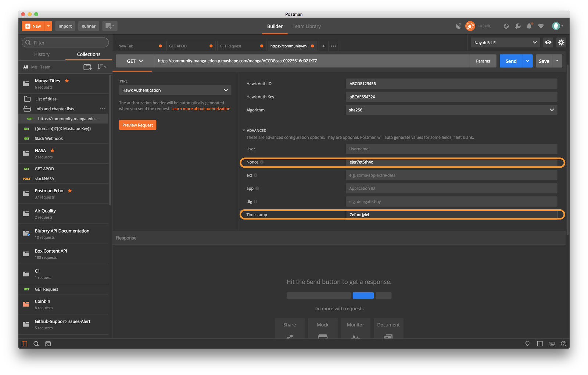Open the Postman console icon

point(48,344)
